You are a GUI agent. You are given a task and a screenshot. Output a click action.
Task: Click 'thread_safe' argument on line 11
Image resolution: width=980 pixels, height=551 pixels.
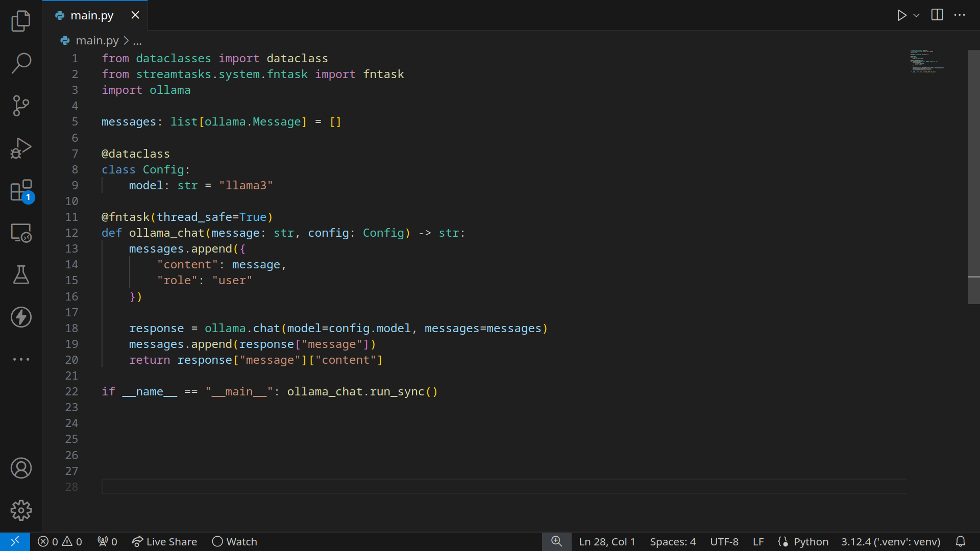194,217
